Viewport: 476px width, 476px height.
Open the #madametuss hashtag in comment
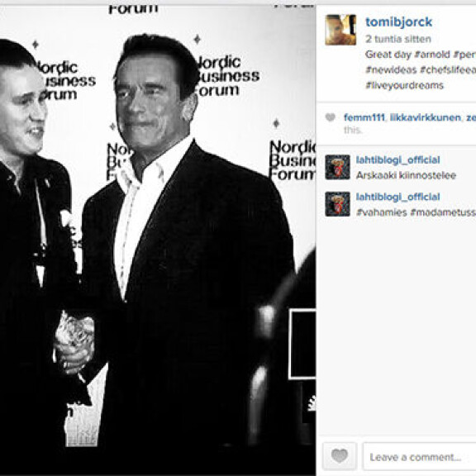[x=443, y=212]
